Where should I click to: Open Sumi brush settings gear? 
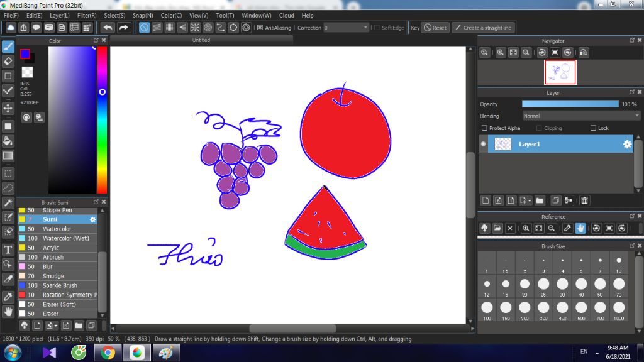click(x=93, y=219)
